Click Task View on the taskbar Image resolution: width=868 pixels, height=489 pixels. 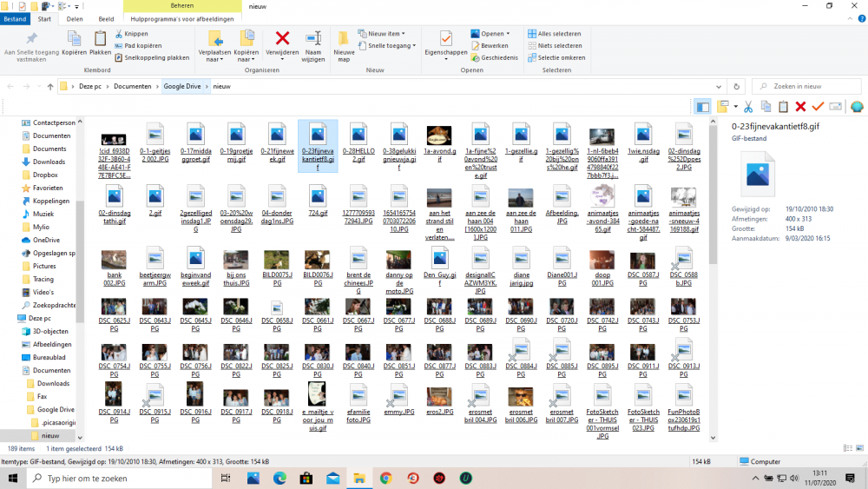(226, 478)
